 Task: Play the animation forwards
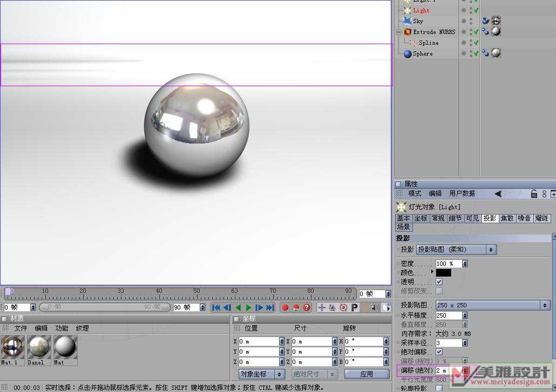pyautogui.click(x=248, y=307)
